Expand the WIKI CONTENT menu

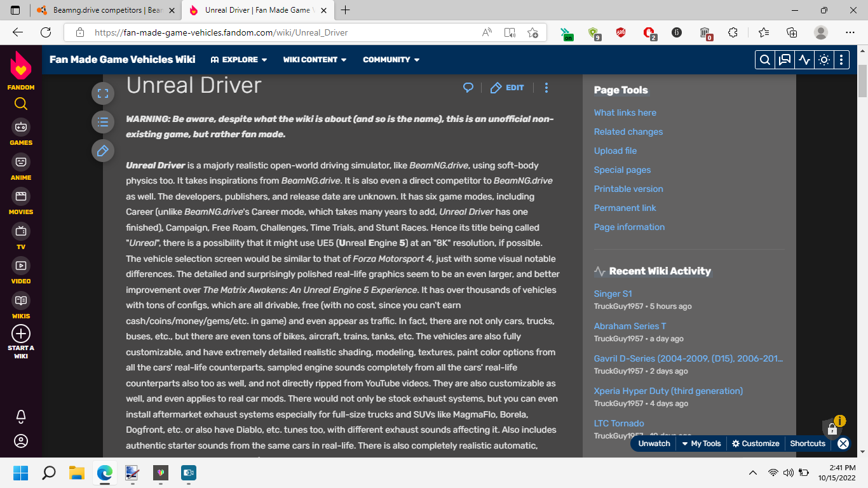pyautogui.click(x=315, y=60)
